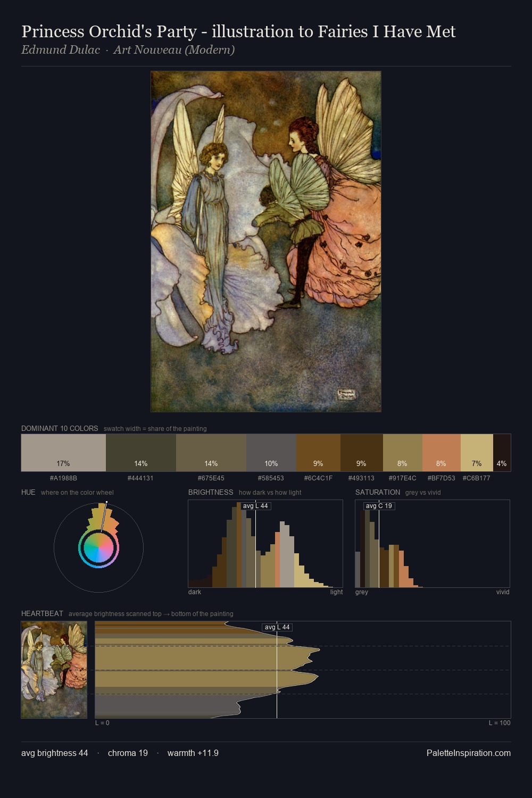532x798 pixels.
Task: Click the small heartbeat painting thumbnail
Action: 54,670
